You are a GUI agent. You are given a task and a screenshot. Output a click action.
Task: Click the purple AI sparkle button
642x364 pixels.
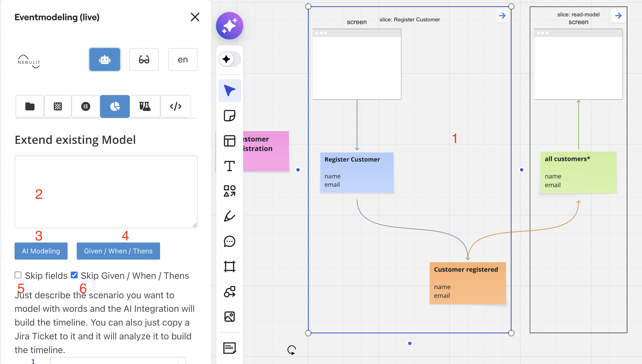[x=230, y=26]
